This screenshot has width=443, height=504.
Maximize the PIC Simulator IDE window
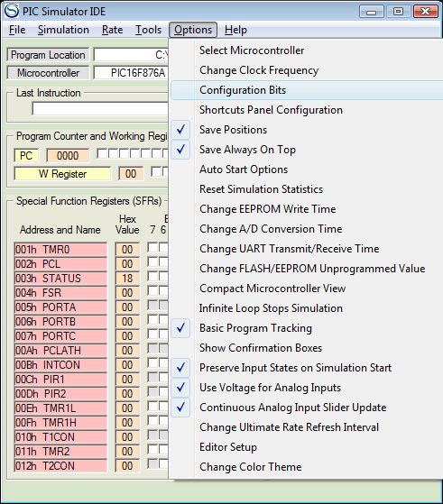coord(398,12)
